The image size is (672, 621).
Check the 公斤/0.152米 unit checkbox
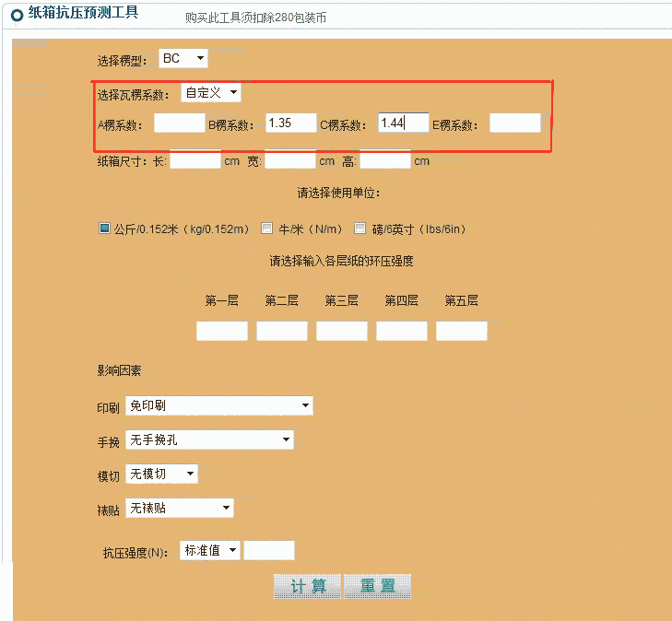104,228
